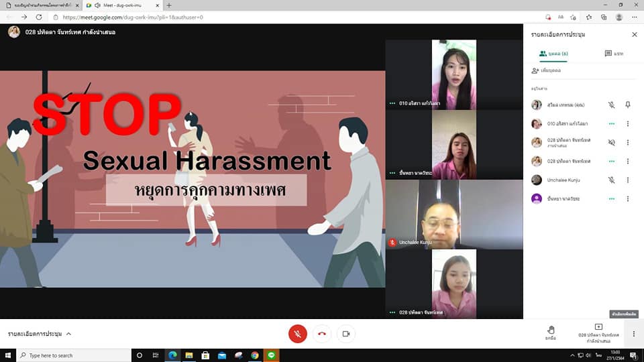This screenshot has width=644, height=362.
Task: Close the meeting details side panel
Action: tap(634, 34)
